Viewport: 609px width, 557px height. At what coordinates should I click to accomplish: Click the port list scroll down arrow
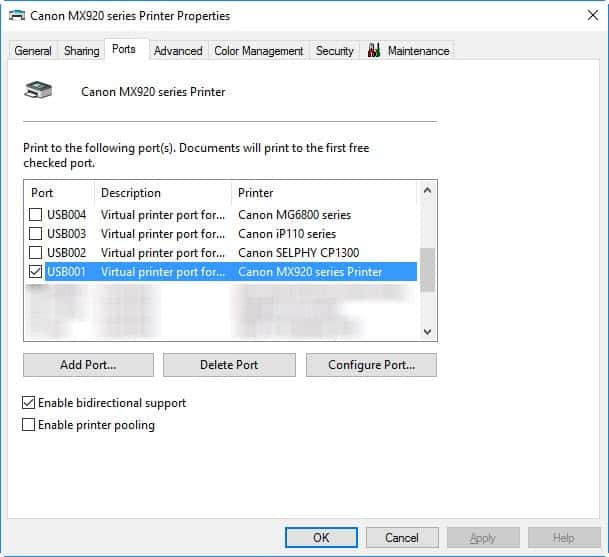[428, 331]
